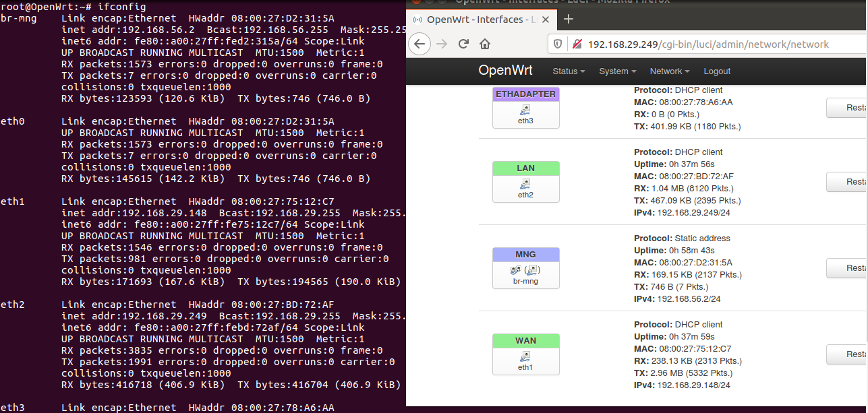Image resolution: width=868 pixels, height=413 pixels.
Task: Click the Firefox forward arrow
Action: tap(442, 44)
